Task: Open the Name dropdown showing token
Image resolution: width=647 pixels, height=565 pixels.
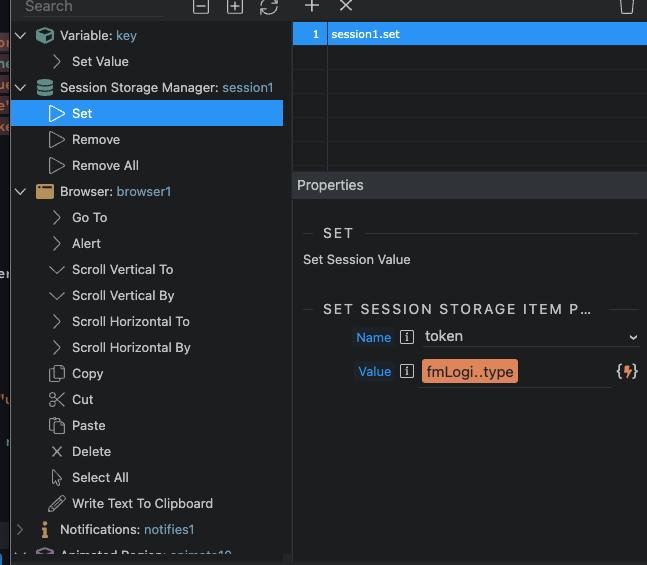Action: tap(633, 337)
